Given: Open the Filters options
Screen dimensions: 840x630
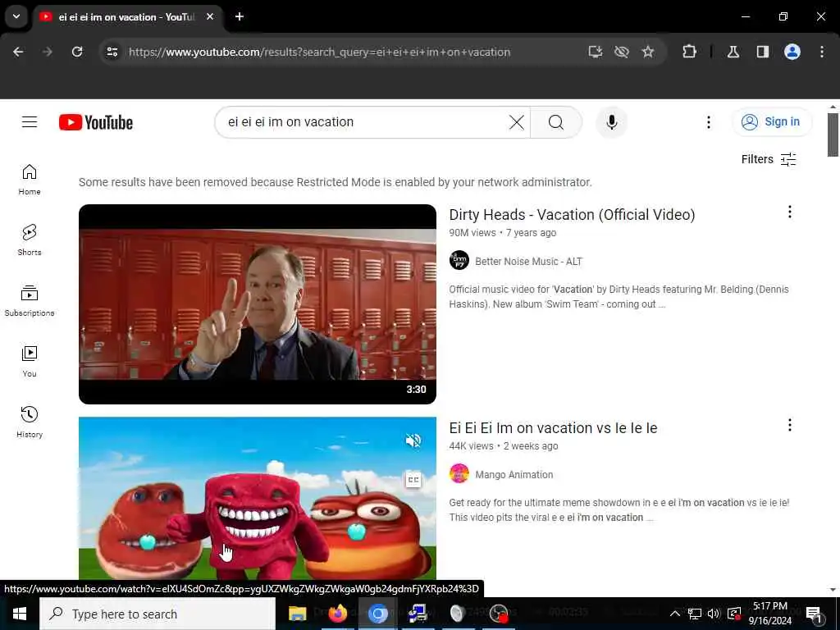Looking at the screenshot, I should click(x=769, y=159).
